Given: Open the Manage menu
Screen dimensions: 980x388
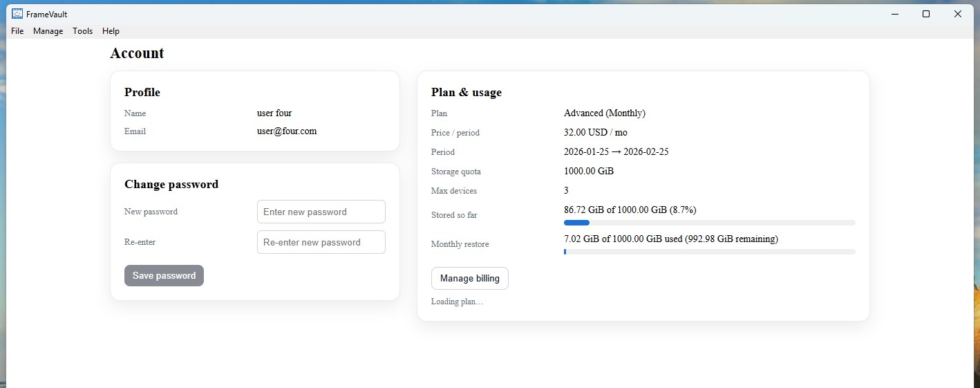Looking at the screenshot, I should pyautogui.click(x=48, y=31).
